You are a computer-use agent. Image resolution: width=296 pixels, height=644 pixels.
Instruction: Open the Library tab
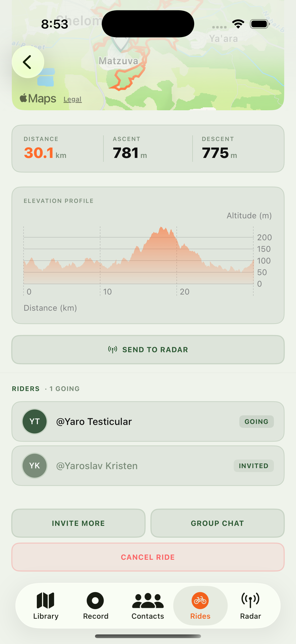[46, 605]
